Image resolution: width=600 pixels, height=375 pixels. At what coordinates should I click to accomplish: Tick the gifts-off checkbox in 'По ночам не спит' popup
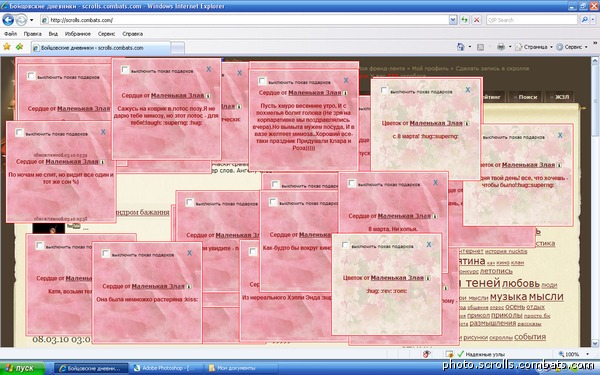19,132
